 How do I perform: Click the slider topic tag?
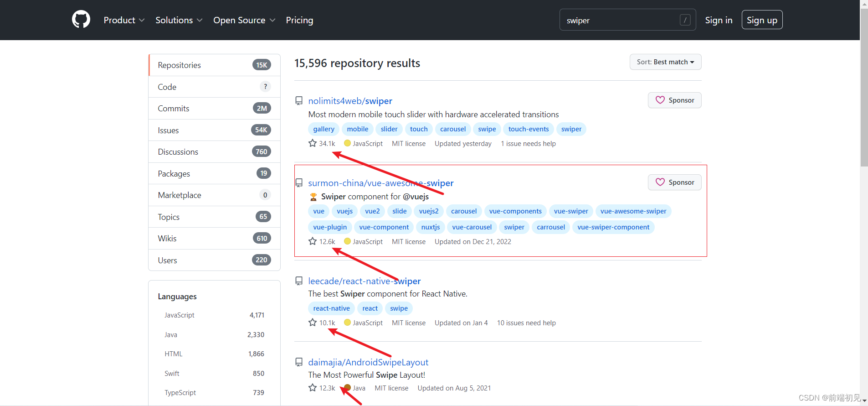[389, 129]
